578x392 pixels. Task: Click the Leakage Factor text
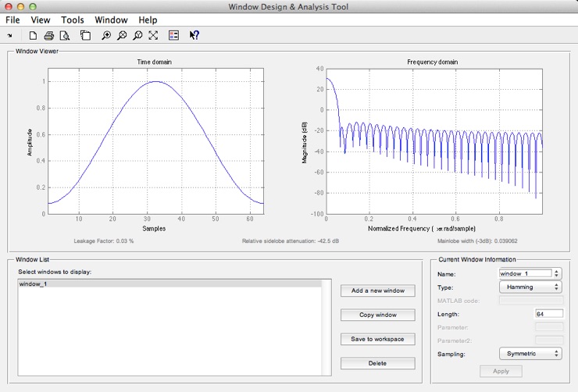(104, 241)
